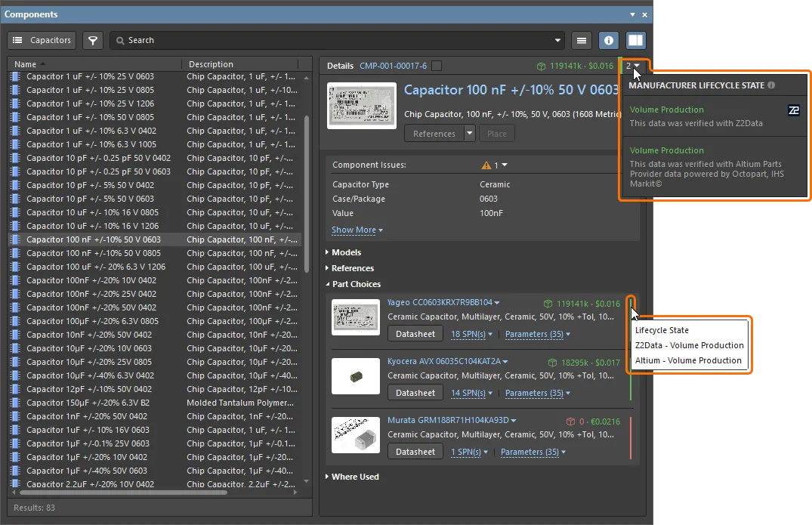Click the info icon beside Manufacturer Lifecycle State

pos(771,85)
